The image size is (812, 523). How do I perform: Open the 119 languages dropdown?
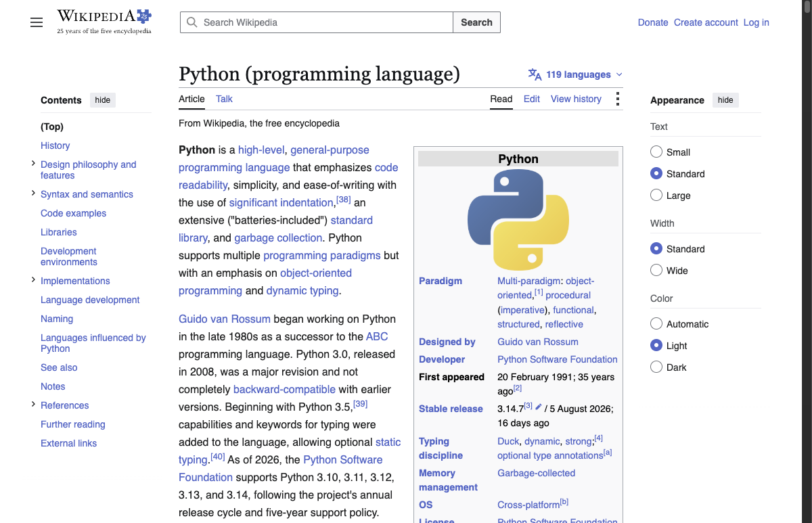[x=576, y=74]
